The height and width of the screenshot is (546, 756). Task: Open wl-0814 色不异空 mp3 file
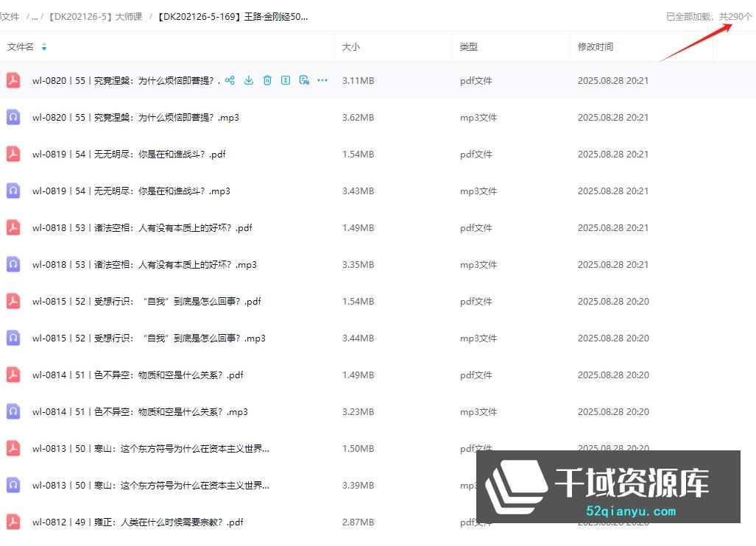click(140, 411)
